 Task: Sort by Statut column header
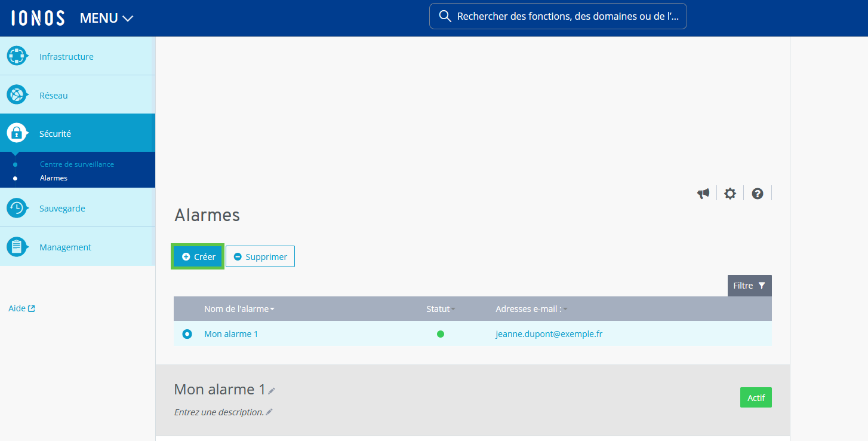click(440, 309)
